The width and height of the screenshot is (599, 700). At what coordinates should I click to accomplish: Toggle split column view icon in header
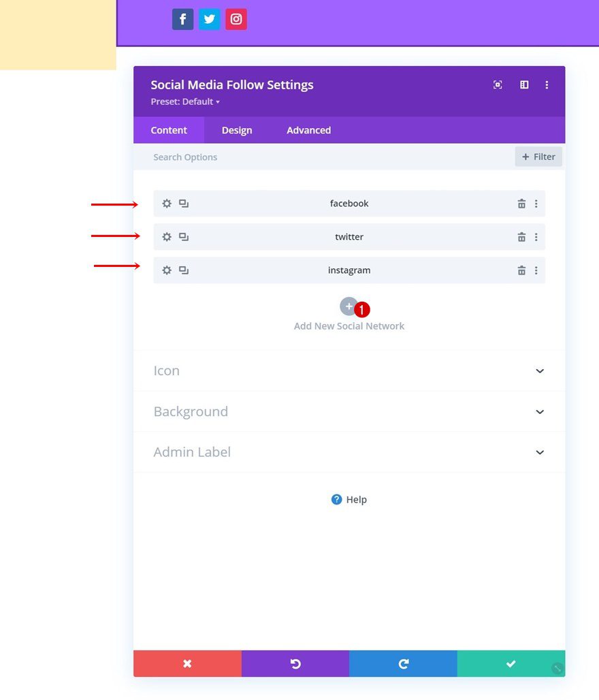(524, 85)
